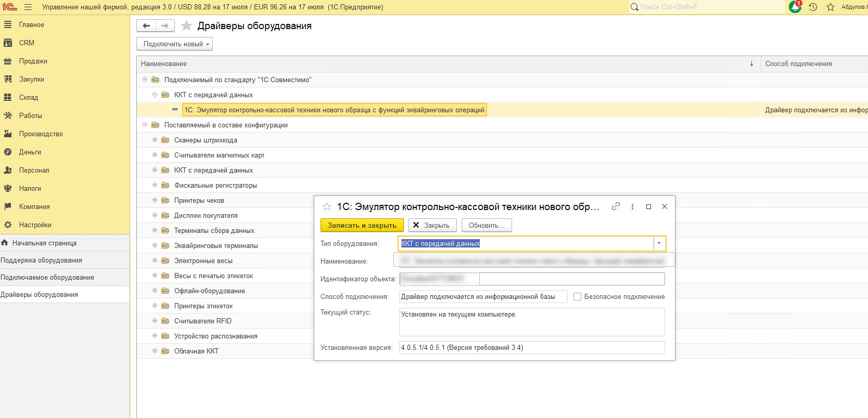Focus the search field Поиск Ctrl+Shift+F
Image resolution: width=868 pixels, height=418 pixels.
coord(707,7)
